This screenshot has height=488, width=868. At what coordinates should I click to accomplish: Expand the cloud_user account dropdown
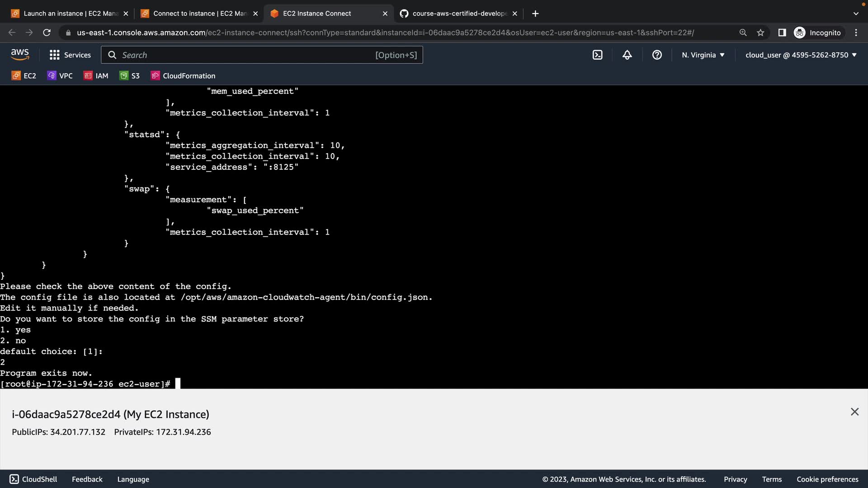click(801, 55)
